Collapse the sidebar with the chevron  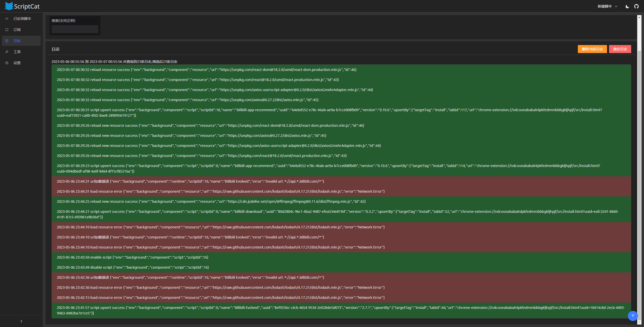click(21, 321)
